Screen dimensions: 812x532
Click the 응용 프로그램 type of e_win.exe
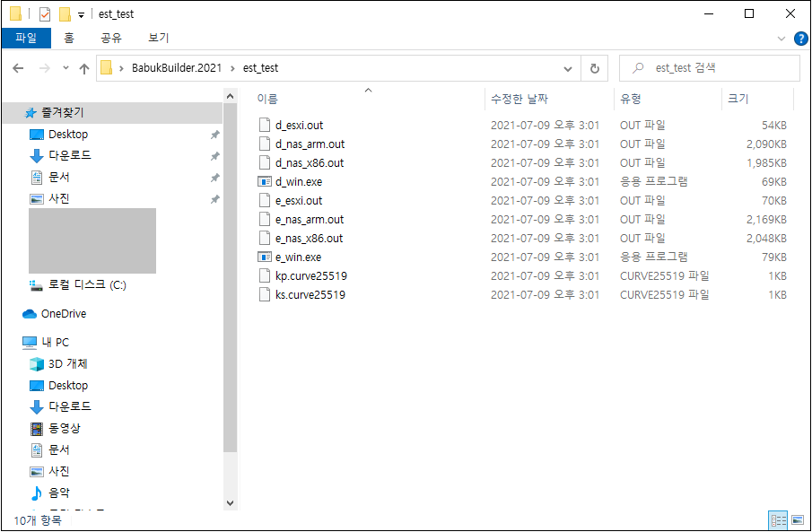tap(653, 257)
